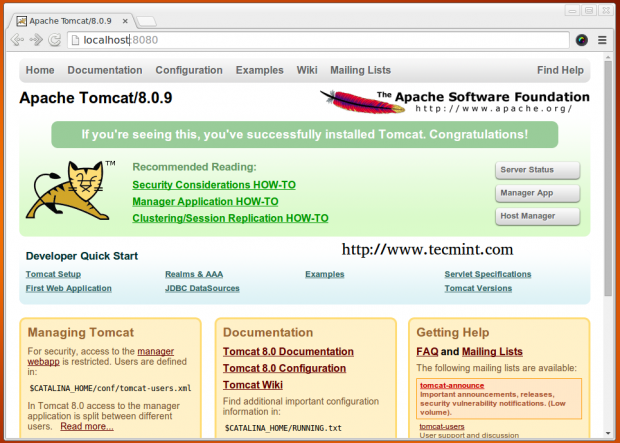Image resolution: width=620 pixels, height=443 pixels.
Task: Open Mailing Lists link in Getting Help
Action: pos(492,351)
